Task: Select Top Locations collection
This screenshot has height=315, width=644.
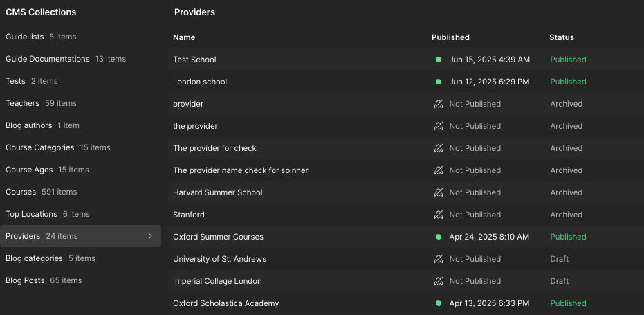Action: pos(80,214)
